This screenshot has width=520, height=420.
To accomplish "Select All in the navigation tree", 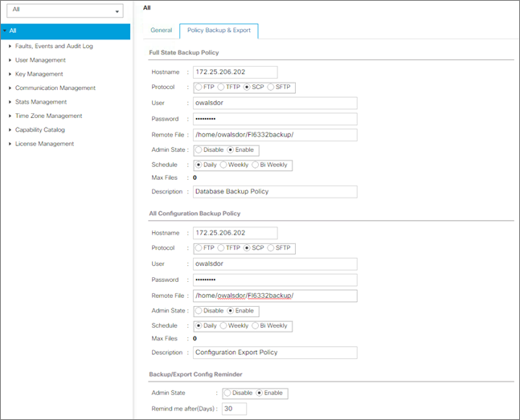I will (x=65, y=31).
